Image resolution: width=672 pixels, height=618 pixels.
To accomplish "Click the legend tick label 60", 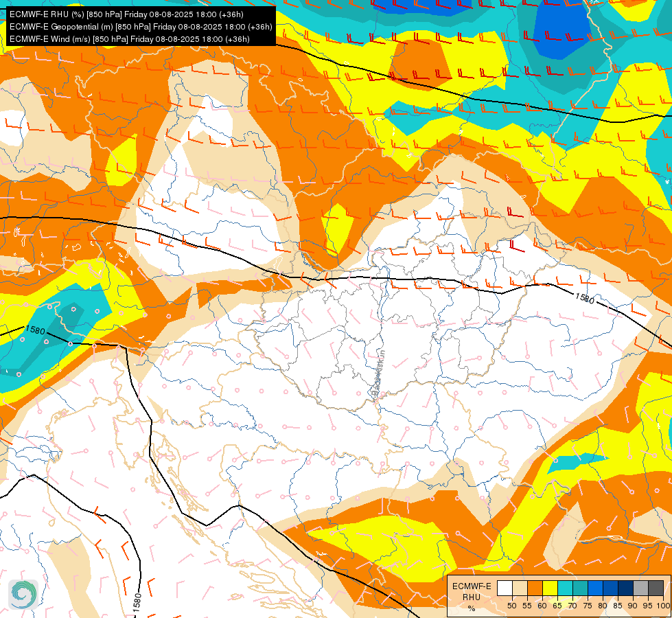I will point(542,606).
